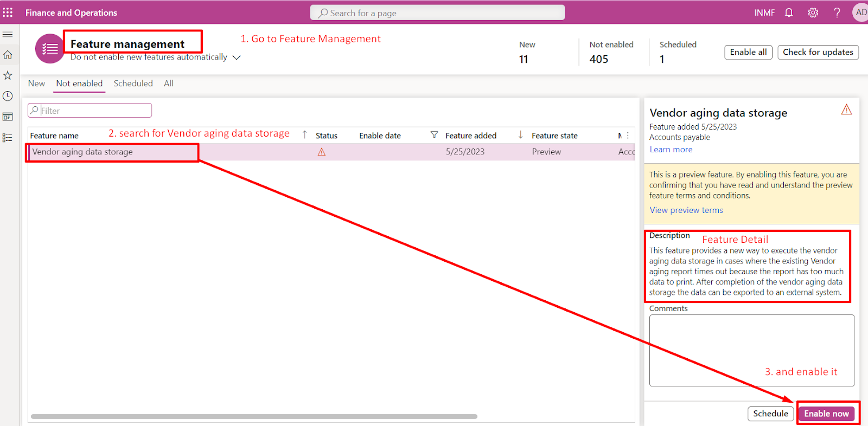Image resolution: width=868 pixels, height=426 pixels.
Task: Click the warning triangle in details pane
Action: tap(846, 110)
